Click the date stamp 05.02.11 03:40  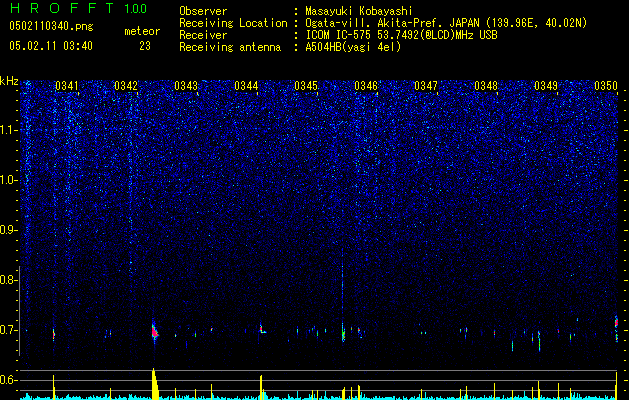(51, 46)
